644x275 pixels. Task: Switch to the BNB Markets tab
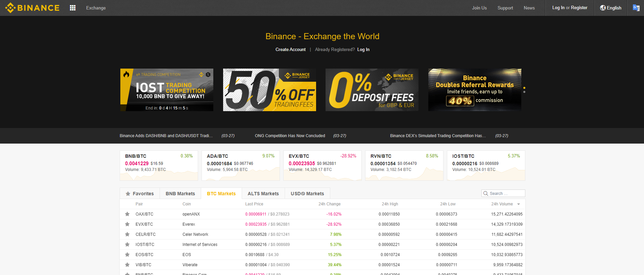(180, 194)
